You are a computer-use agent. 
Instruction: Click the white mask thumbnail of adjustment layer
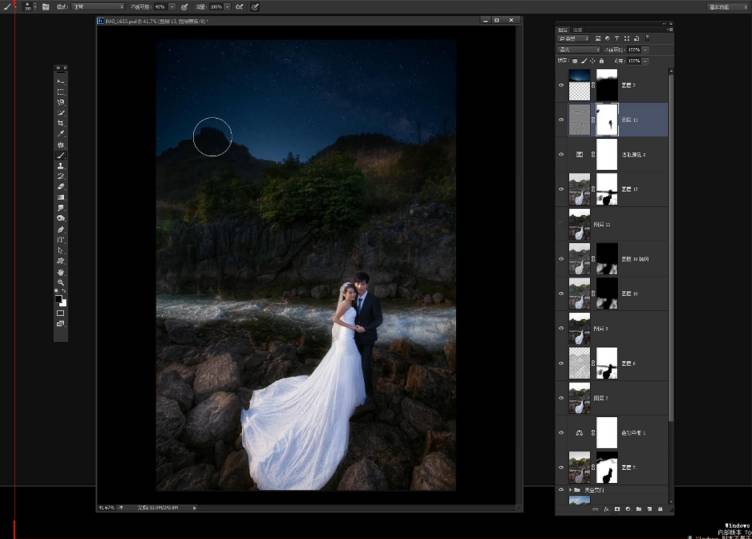click(x=606, y=154)
